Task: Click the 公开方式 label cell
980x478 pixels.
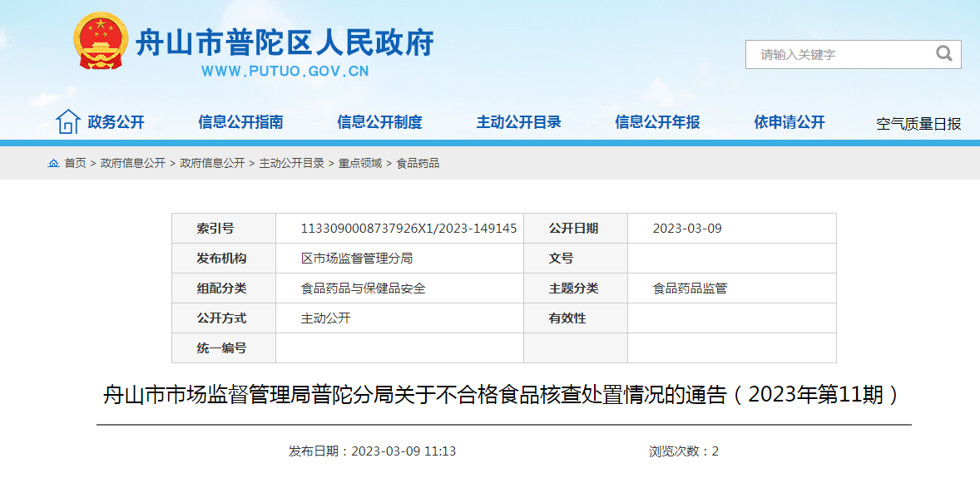Action: (224, 318)
